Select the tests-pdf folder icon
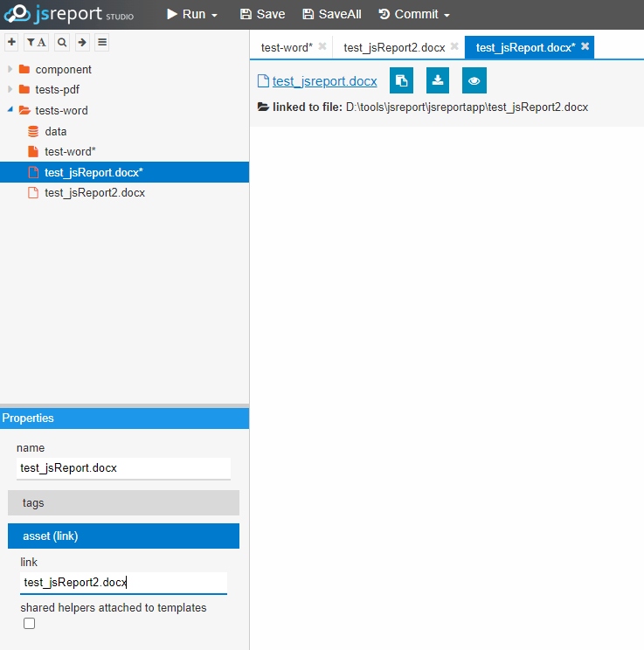 click(24, 89)
